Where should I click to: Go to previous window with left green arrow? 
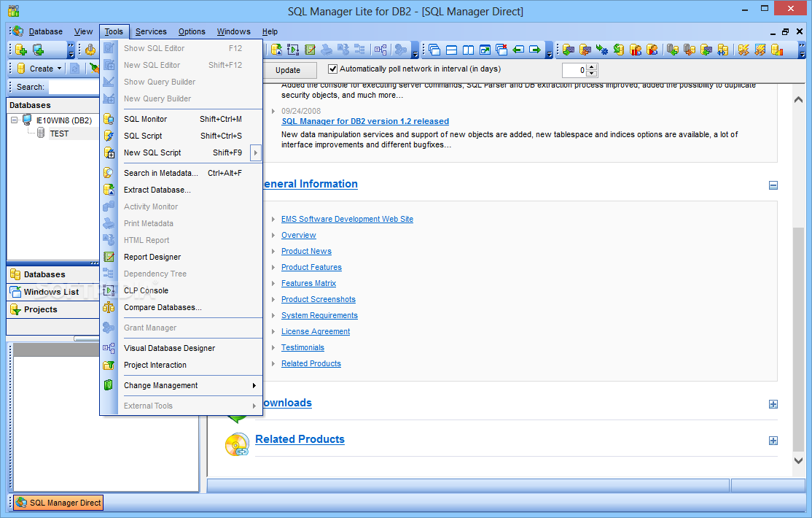pyautogui.click(x=518, y=50)
